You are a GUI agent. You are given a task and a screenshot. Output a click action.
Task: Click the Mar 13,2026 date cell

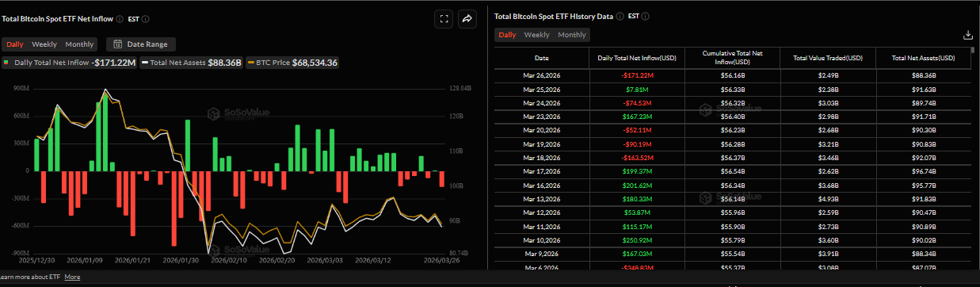pyautogui.click(x=541, y=199)
